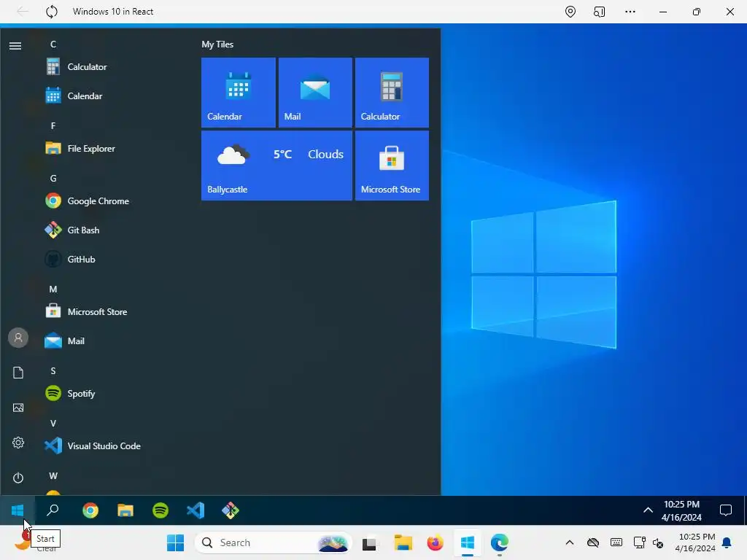Open the inner Action Center notification icon
Viewport: 747px width, 560px height.
pyautogui.click(x=726, y=510)
